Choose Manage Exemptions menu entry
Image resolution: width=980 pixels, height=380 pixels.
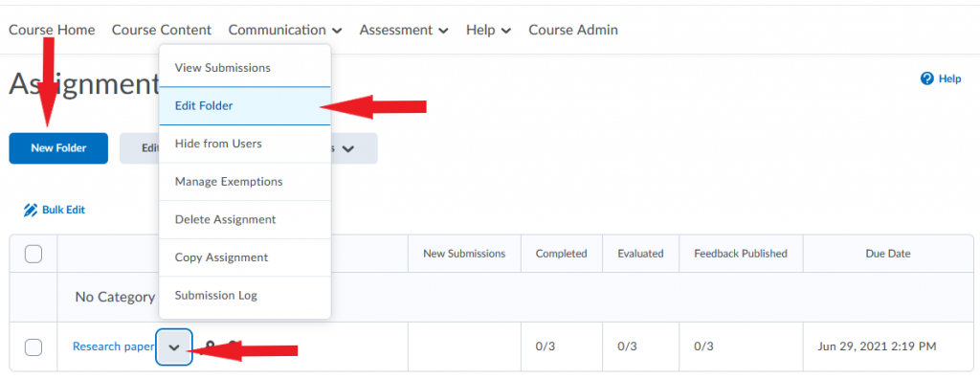(x=245, y=182)
